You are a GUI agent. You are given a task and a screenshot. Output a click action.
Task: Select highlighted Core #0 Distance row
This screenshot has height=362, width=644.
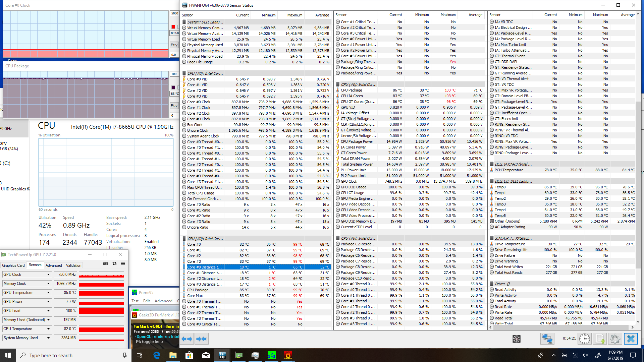coord(257,267)
